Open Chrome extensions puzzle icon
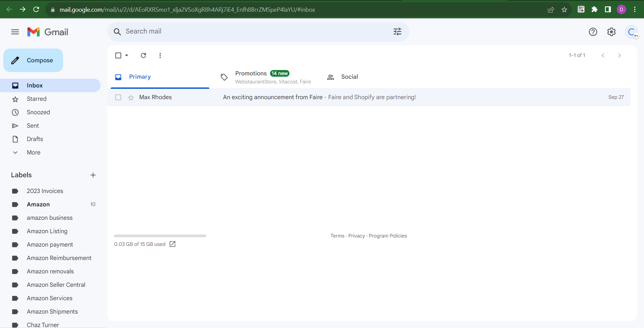Image resolution: width=644 pixels, height=328 pixels. (594, 9)
